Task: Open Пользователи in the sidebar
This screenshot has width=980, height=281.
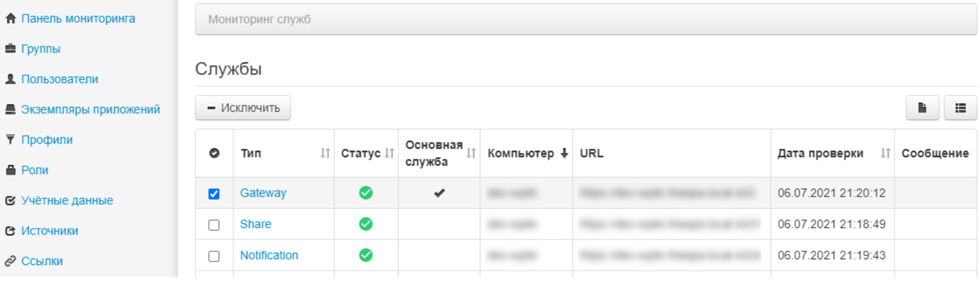Action: 59,79
